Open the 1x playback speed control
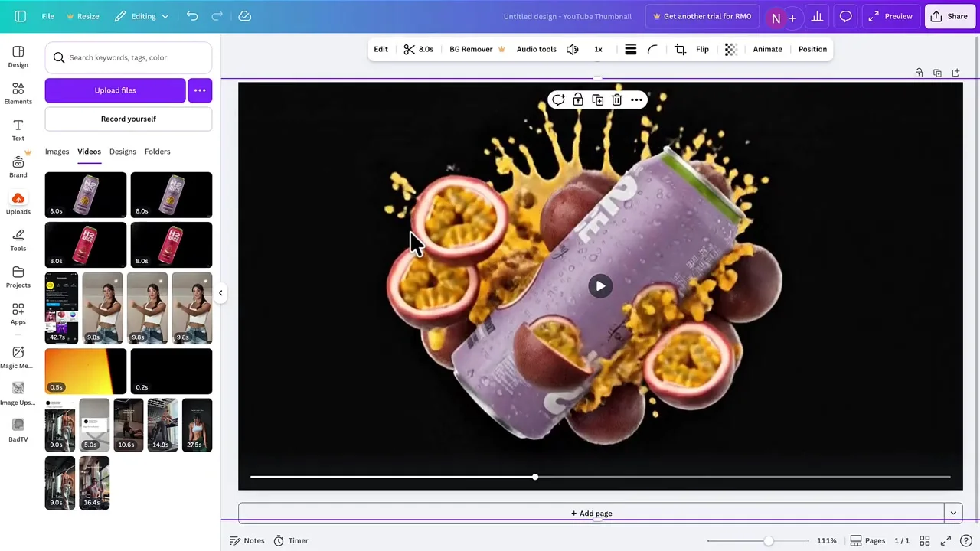Viewport: 980px width, 551px height. (x=598, y=49)
